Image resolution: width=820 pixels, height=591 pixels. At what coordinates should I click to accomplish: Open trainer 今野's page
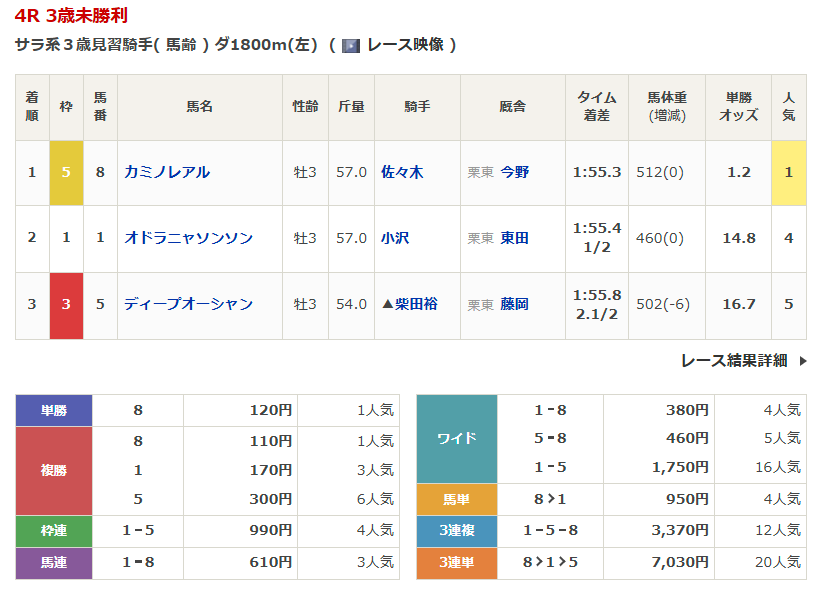[515, 172]
